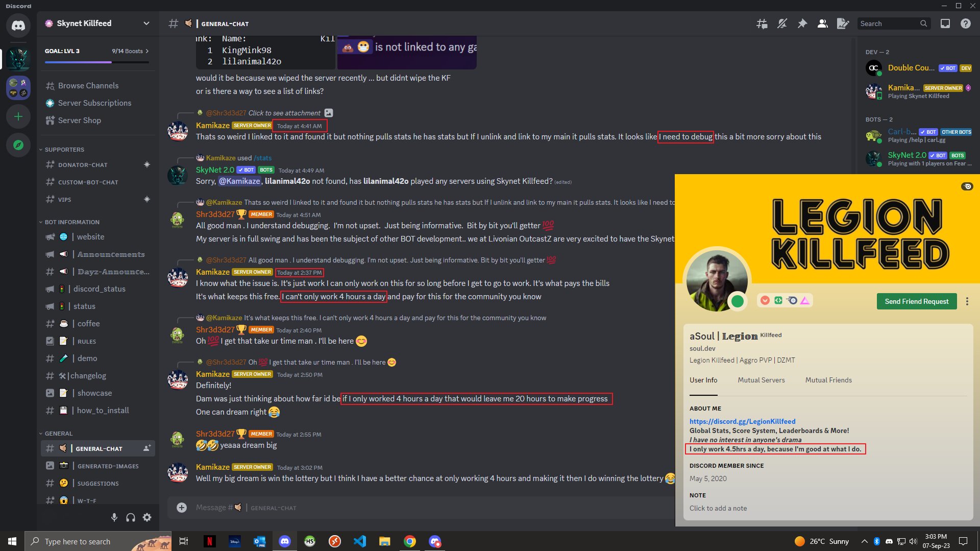Viewport: 980px width, 551px height.
Task: Open Task View on taskbar
Action: coord(184,541)
